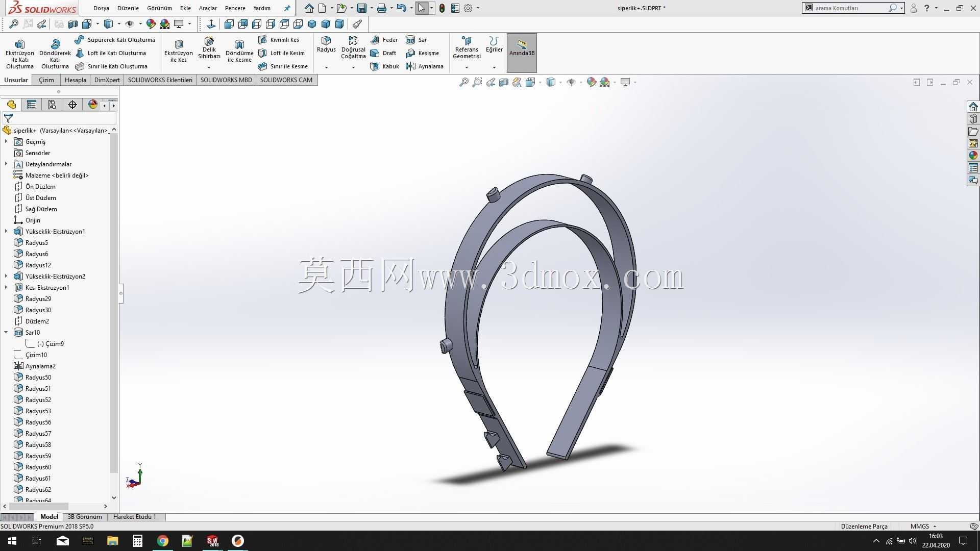Select Döndürerek Katı Oluşturma tool

[x=55, y=53]
